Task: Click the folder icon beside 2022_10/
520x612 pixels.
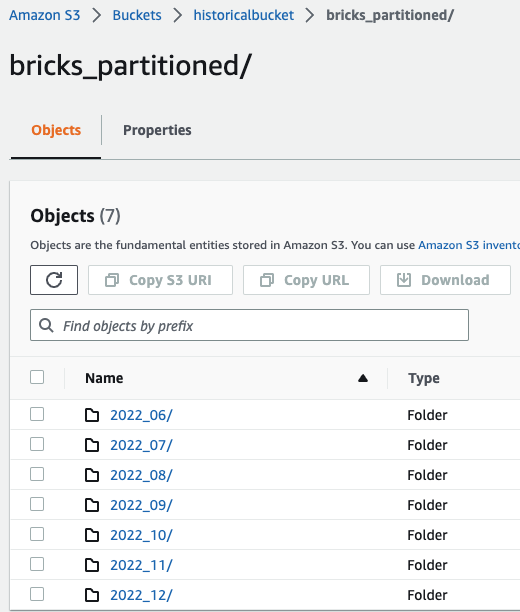Action: click(92, 535)
